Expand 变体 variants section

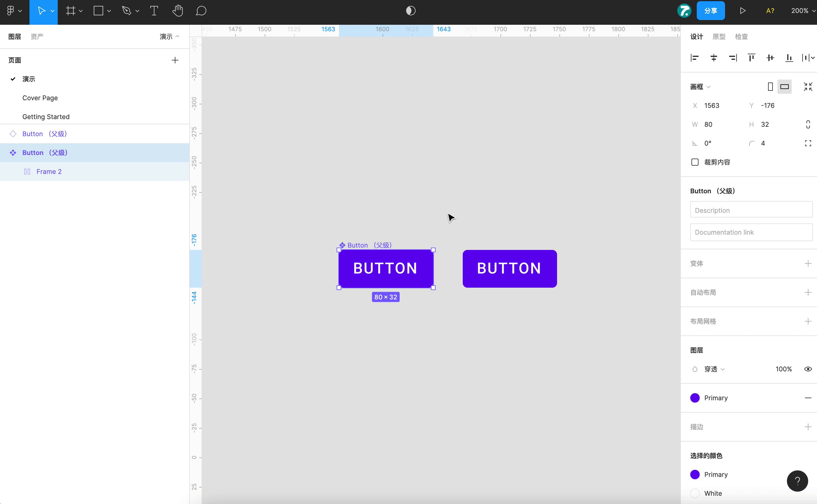[x=808, y=264]
